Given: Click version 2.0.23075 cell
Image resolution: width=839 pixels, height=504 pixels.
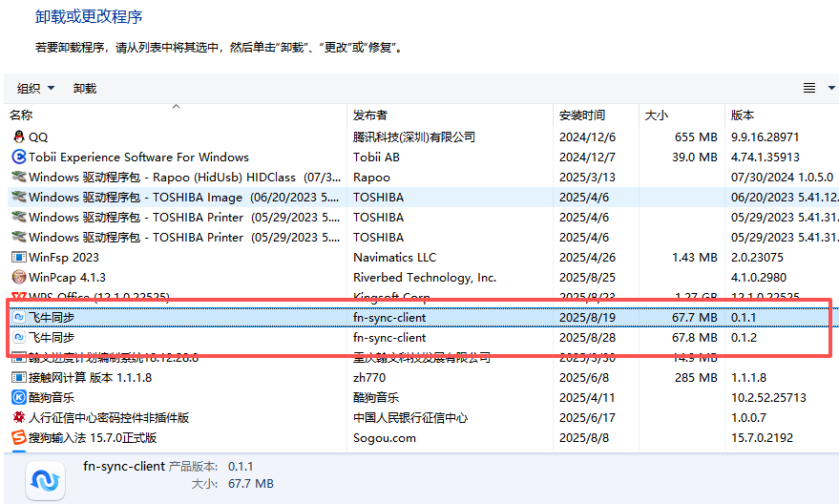Looking at the screenshot, I should (x=757, y=258).
